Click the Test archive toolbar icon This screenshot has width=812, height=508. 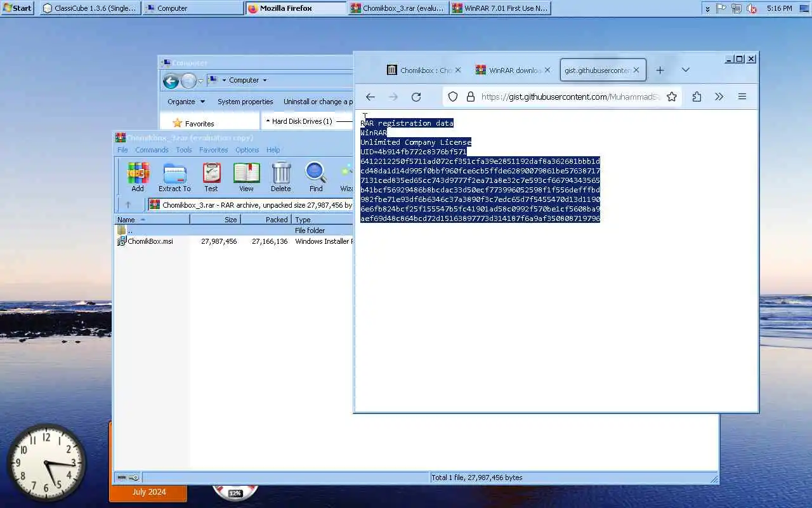click(x=211, y=177)
